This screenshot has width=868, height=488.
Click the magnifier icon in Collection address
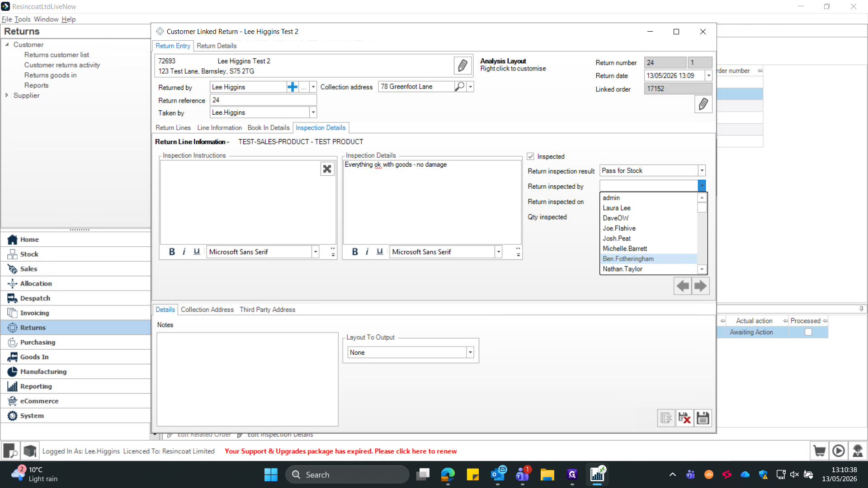pos(460,86)
